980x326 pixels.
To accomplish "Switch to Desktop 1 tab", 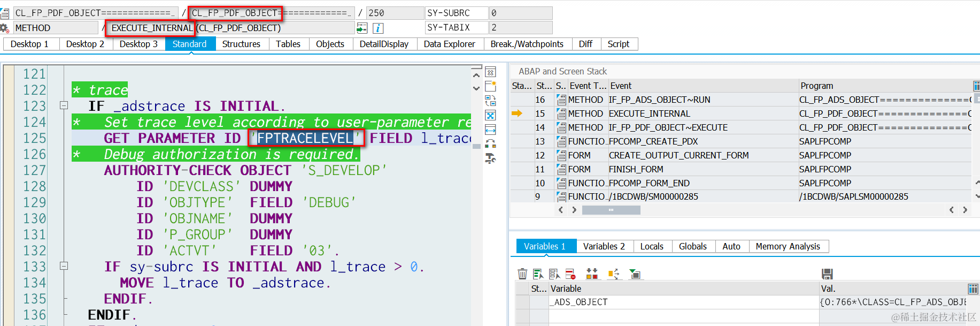I will point(31,44).
